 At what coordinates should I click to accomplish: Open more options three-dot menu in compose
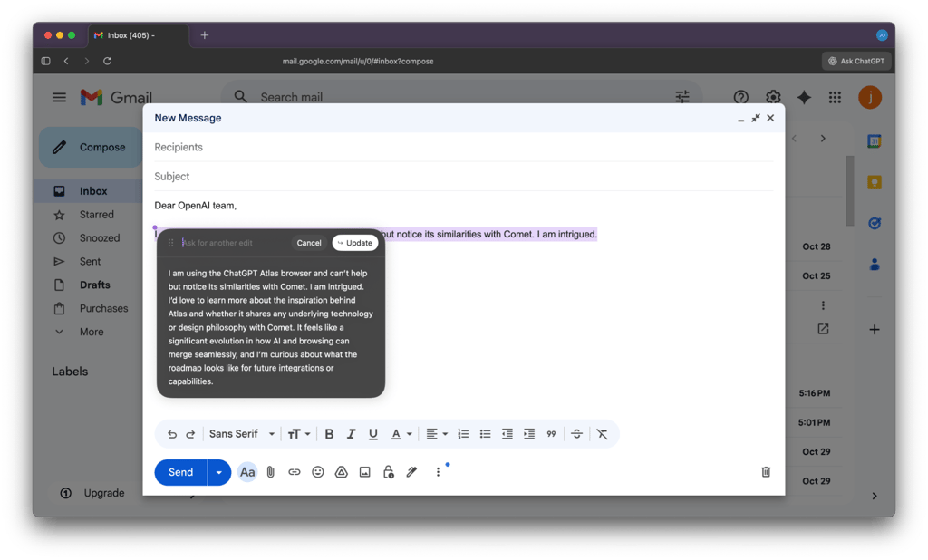click(x=438, y=472)
